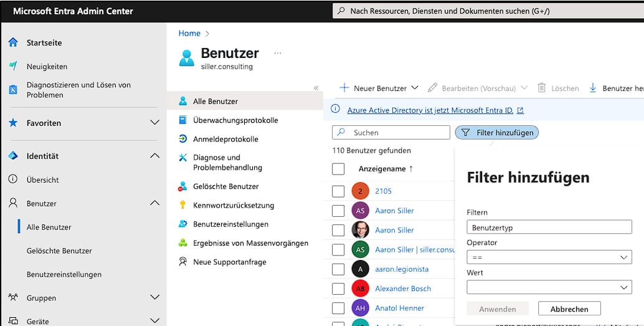Expand the Gruppen section chevron
This screenshot has height=326, width=644.
click(154, 297)
